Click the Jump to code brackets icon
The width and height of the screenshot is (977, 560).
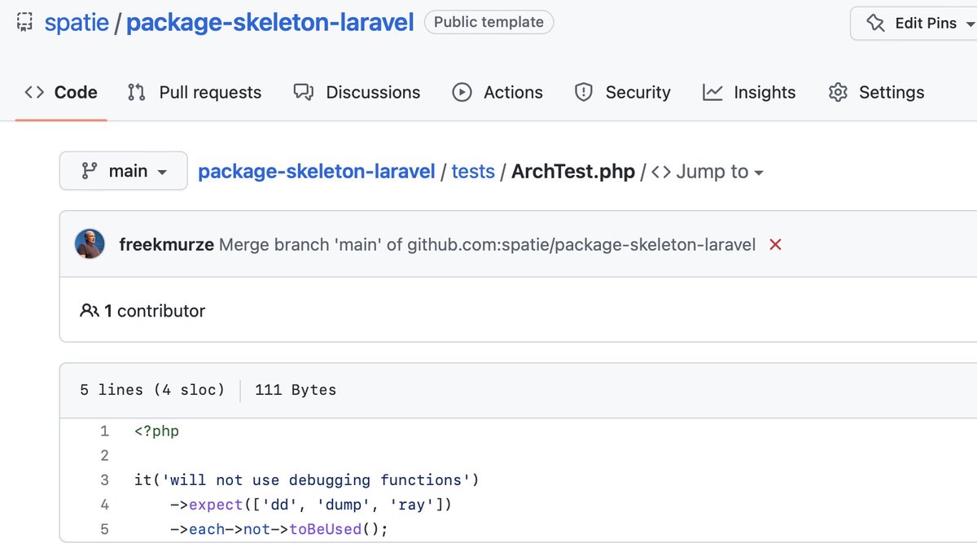[661, 172]
